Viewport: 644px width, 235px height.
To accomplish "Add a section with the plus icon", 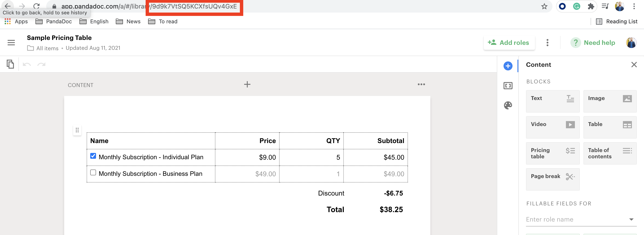I will (x=247, y=84).
